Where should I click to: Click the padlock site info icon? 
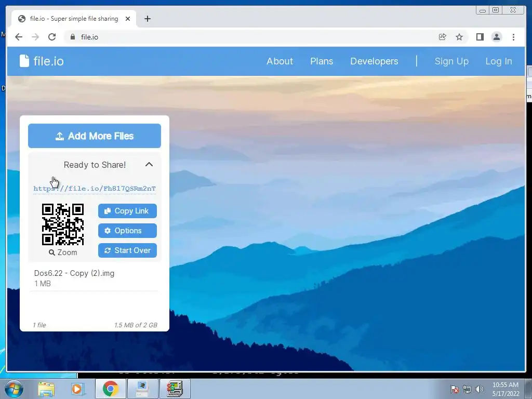[73, 37]
